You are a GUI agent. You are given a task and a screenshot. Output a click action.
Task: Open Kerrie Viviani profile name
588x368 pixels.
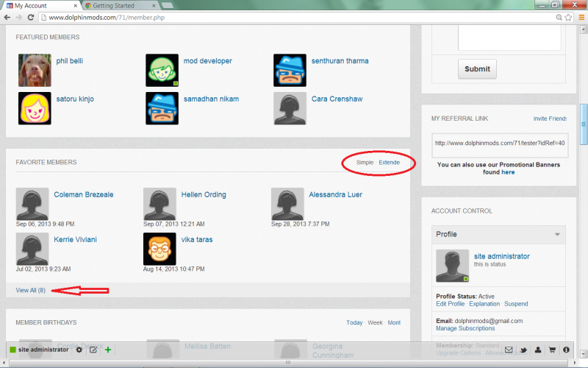point(75,240)
